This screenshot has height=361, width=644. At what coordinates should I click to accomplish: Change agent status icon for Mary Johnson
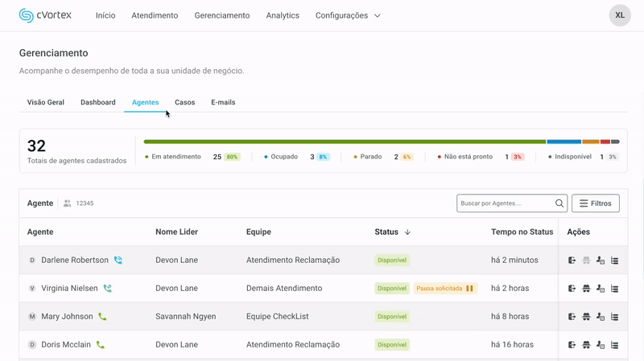601,316
